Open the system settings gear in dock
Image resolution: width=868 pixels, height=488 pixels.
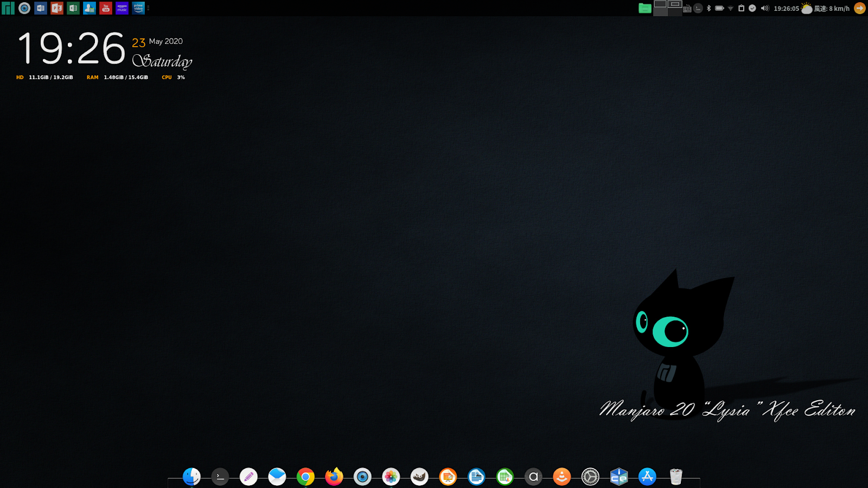tap(590, 477)
